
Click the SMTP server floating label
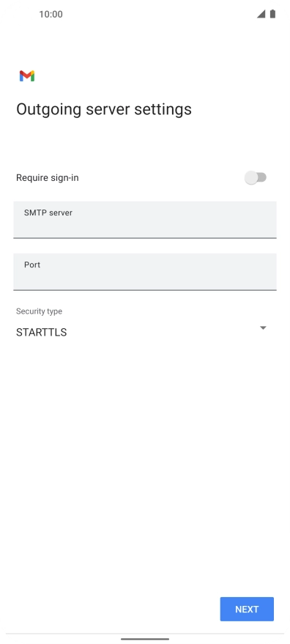pos(48,212)
